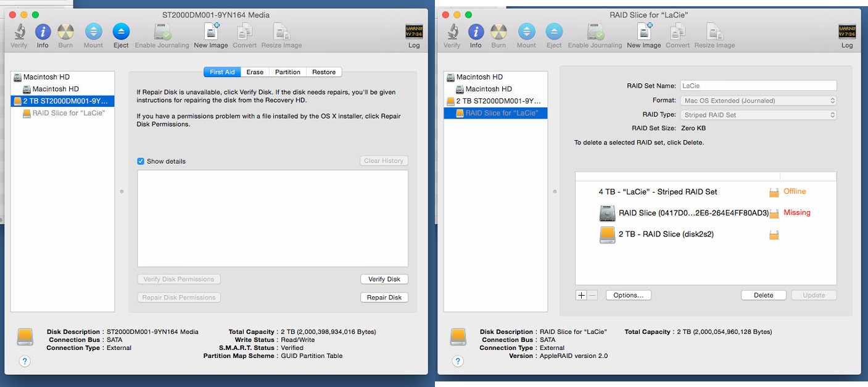This screenshot has height=387, width=868.
Task: Select the 2 TB RAID Slice (disk2s2) row
Action: [705, 235]
